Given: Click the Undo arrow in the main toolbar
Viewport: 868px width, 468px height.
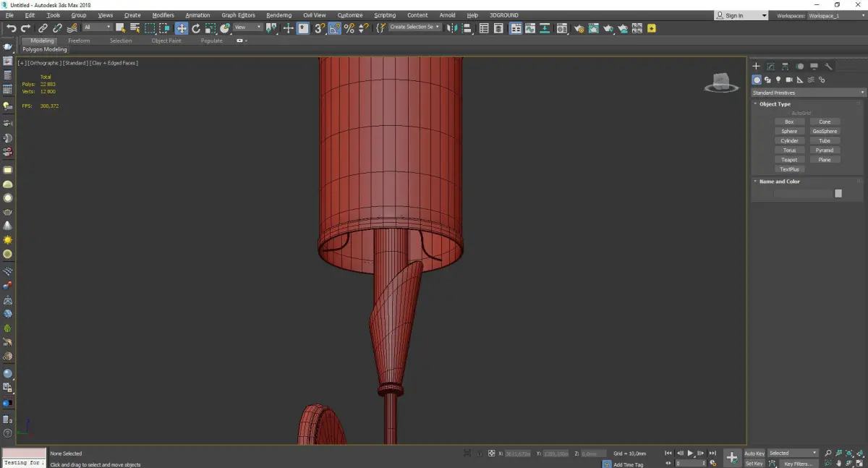Looking at the screenshot, I should pyautogui.click(x=11, y=28).
